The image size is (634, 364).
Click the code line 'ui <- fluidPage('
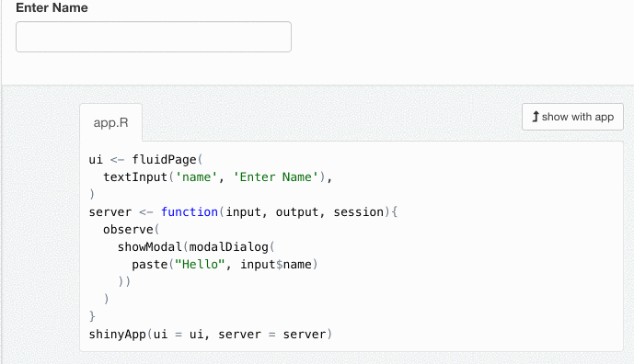(145, 160)
